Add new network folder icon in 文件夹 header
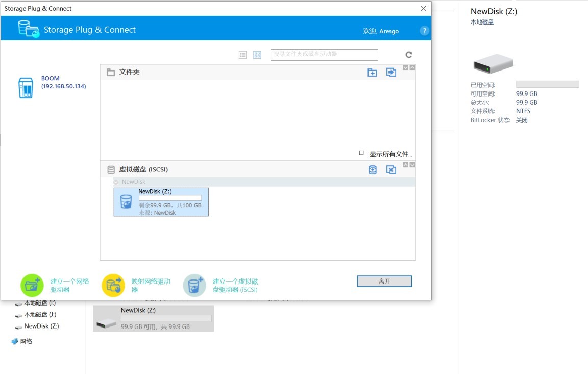 [372, 73]
